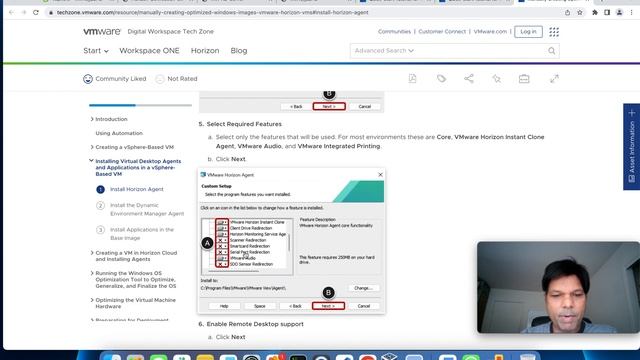
Task: Collapse the Installing Virtual Desktop Agents chevron
Action: pyautogui.click(x=91, y=161)
